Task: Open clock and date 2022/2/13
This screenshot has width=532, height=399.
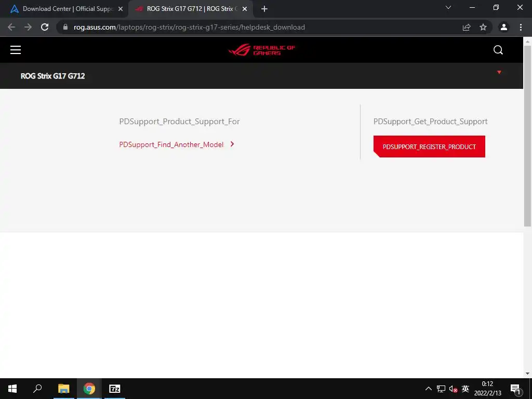Action: tap(487, 389)
